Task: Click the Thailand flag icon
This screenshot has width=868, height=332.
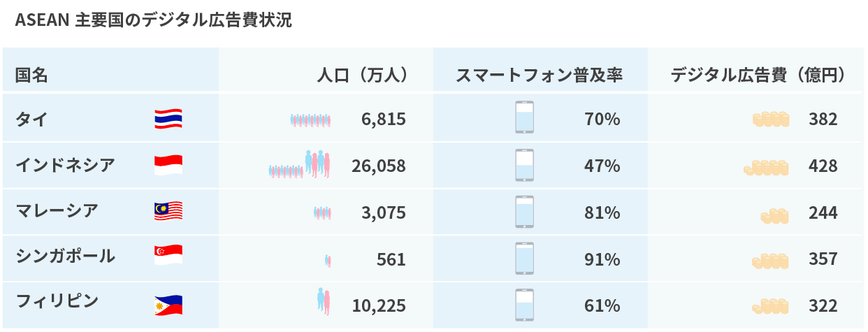Action: [x=168, y=119]
